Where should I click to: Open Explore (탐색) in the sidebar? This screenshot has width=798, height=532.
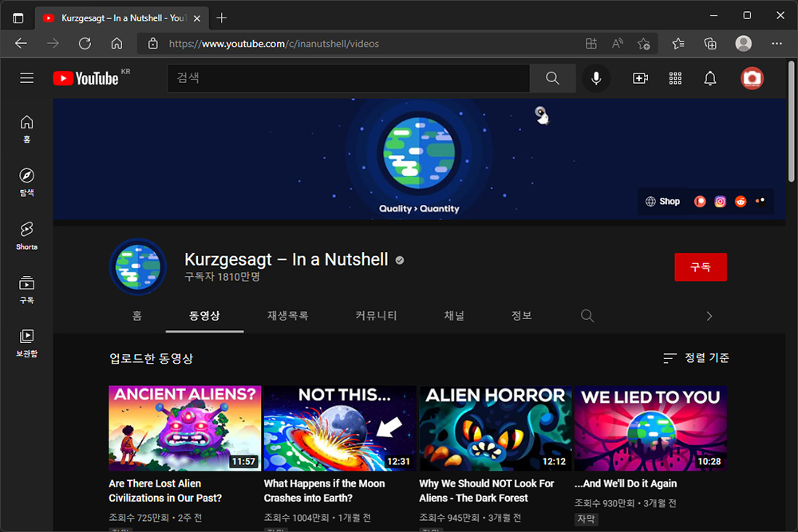27,182
